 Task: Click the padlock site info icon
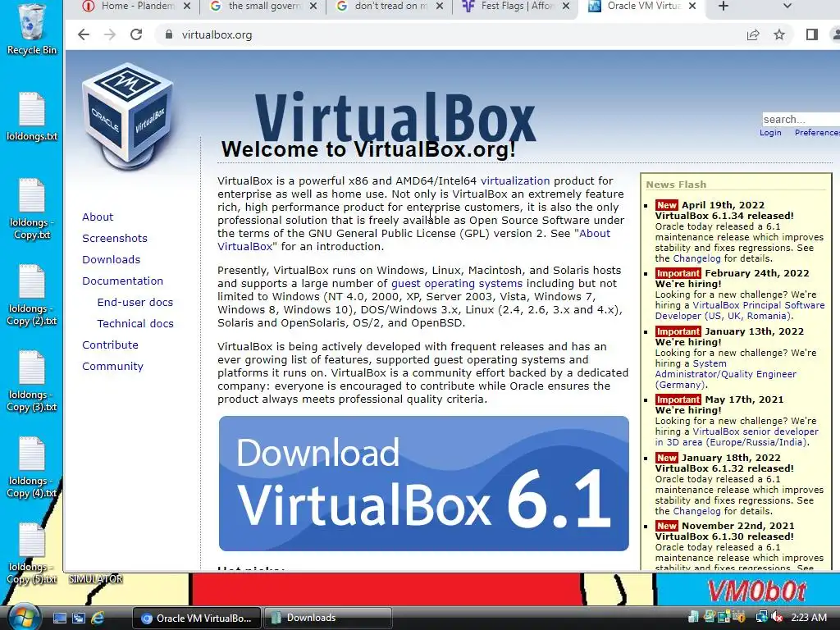tap(169, 34)
